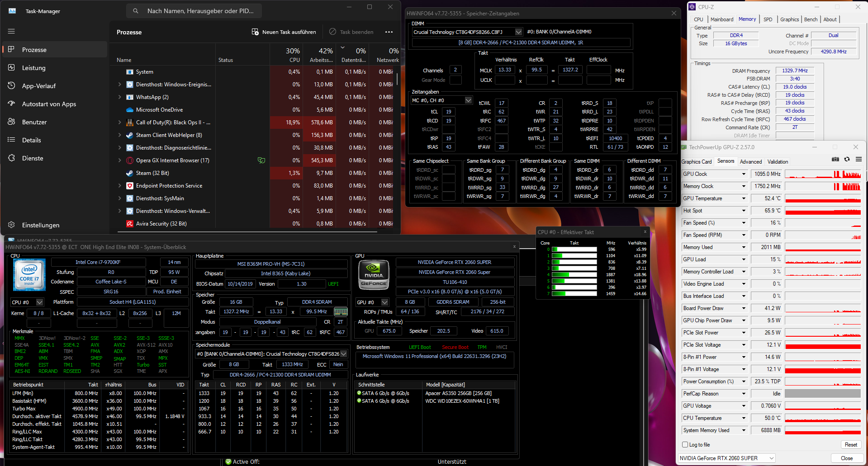
Task: Click the Intel Core i7 logo in HWiNFO
Action: (x=29, y=275)
